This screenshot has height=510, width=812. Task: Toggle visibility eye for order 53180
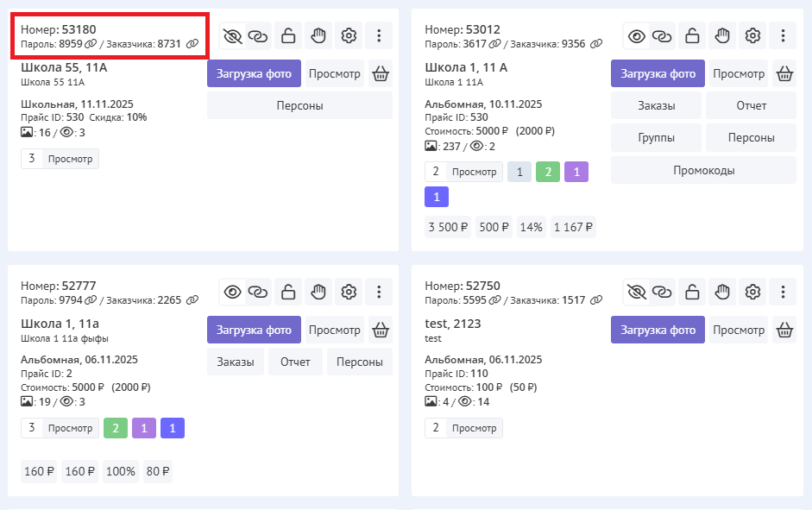point(232,35)
